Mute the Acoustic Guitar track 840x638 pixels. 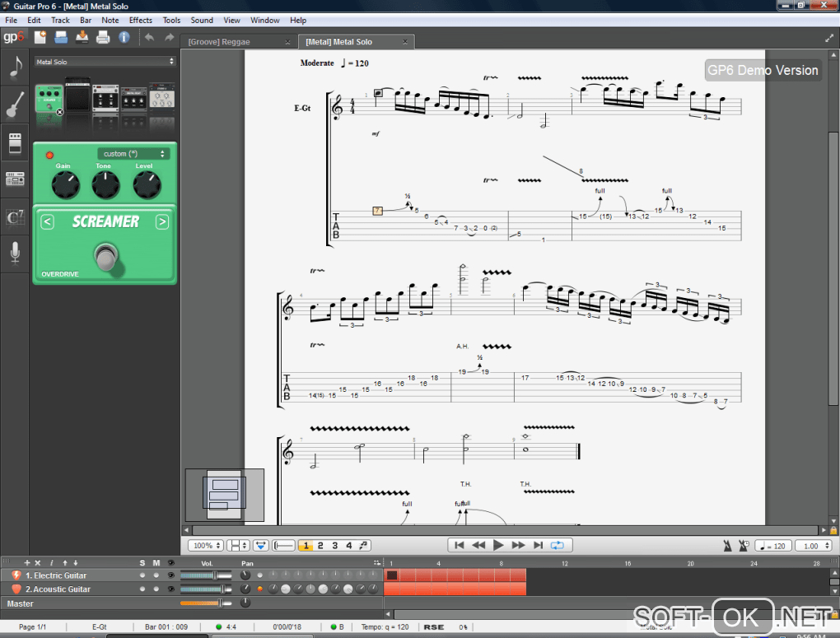coord(156,589)
